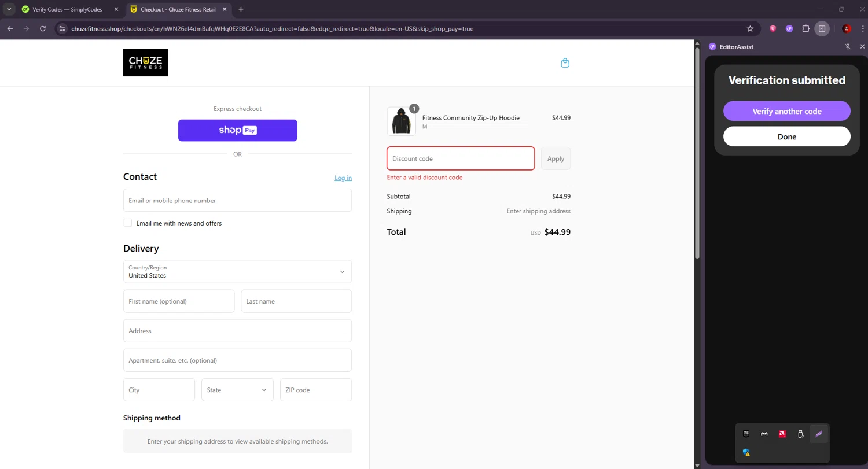868x469 pixels.
Task: Pay with the Shop Pay button
Action: click(238, 130)
